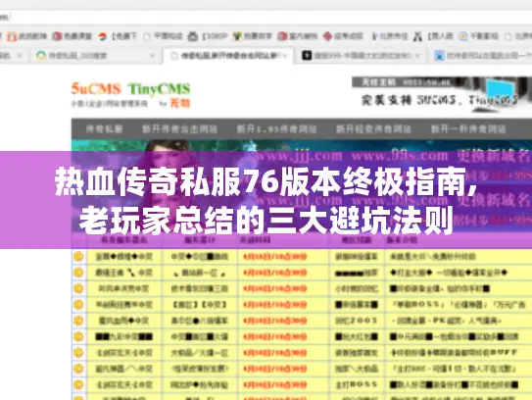Switch to the tab with the black icon

[362, 55]
